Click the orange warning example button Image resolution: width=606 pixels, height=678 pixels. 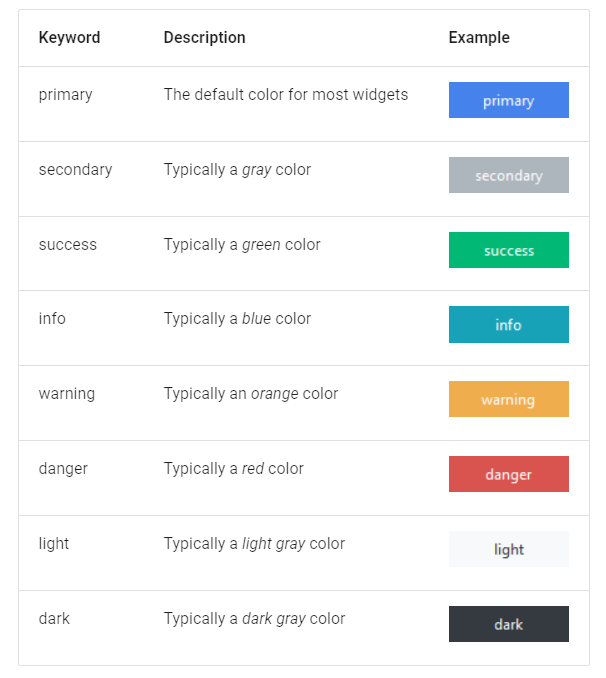point(509,399)
